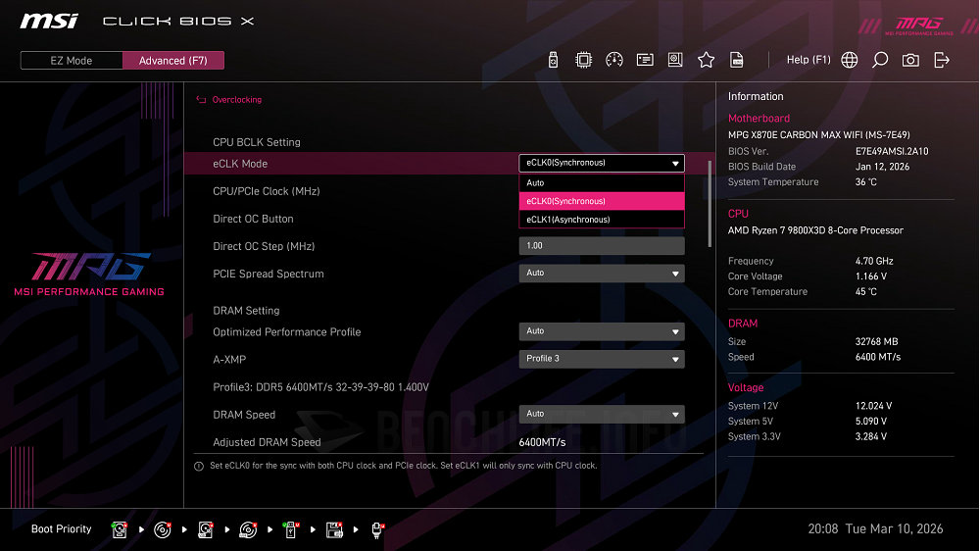The image size is (980, 551).
Task: Take a screenshot using the camera icon
Action: tap(910, 60)
